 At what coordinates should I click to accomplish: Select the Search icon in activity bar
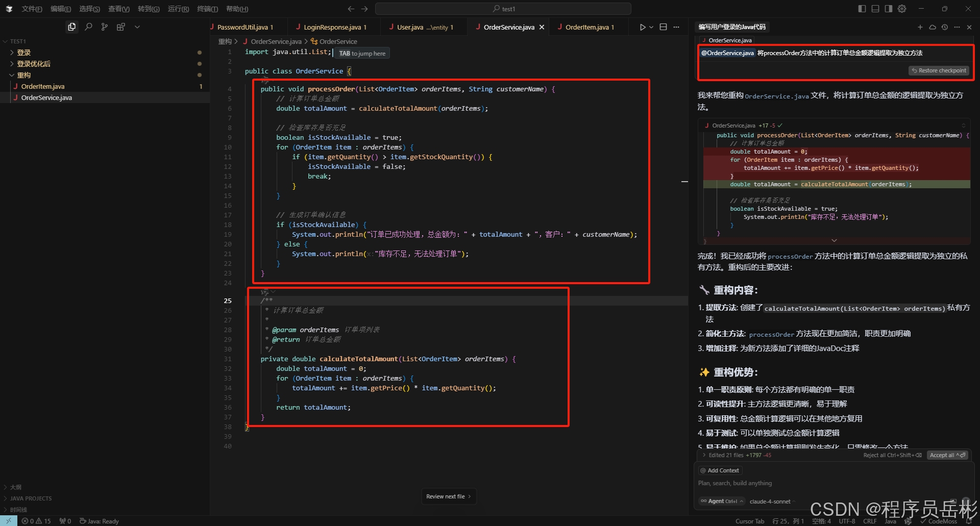88,27
